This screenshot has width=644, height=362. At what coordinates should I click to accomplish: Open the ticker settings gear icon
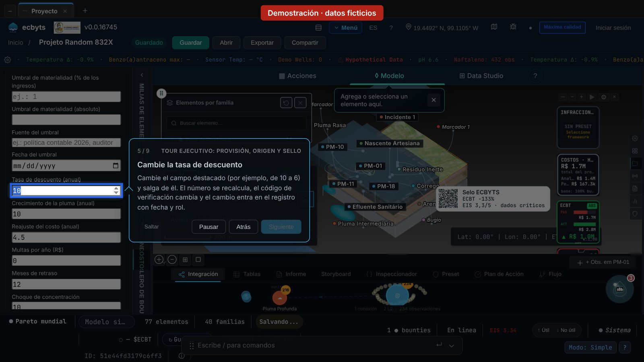[x=7, y=60]
